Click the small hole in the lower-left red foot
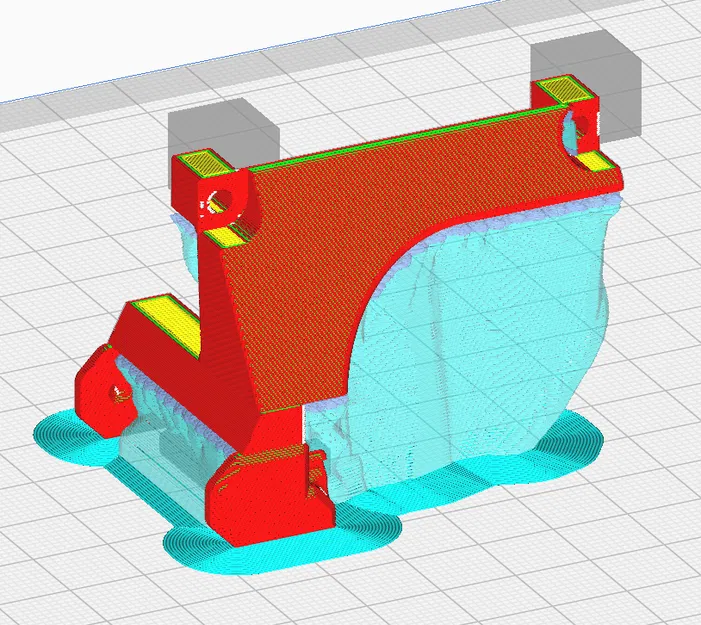Screen dimensions: 701x625 120,393
